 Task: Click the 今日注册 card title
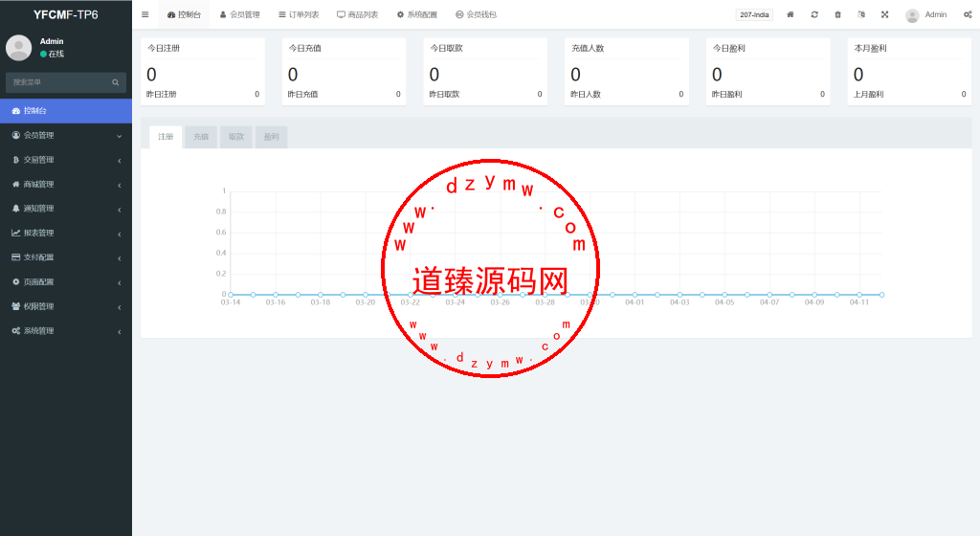(164, 48)
